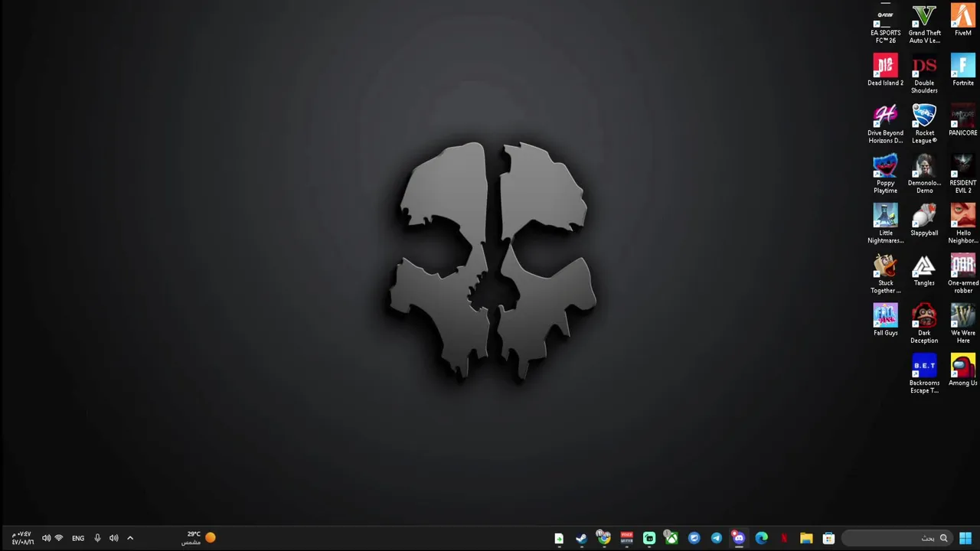The height and width of the screenshot is (551, 980).
Task: Select the Dead Island 2 icon
Action: [885, 70]
